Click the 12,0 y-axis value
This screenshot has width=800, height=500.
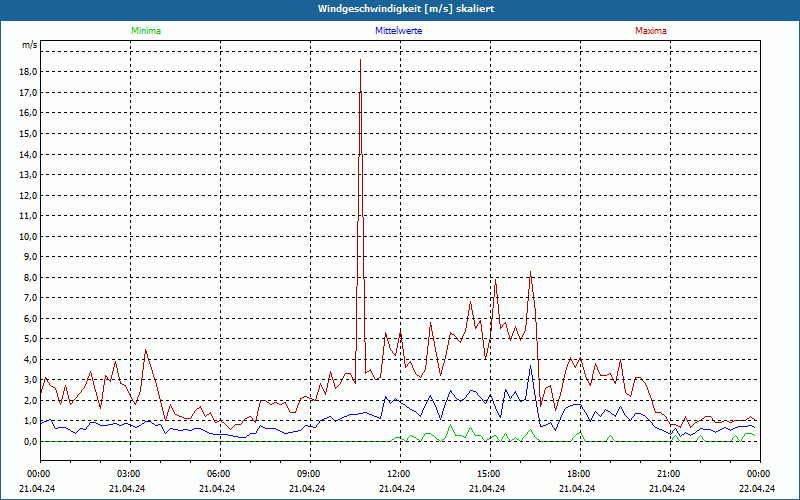point(28,195)
